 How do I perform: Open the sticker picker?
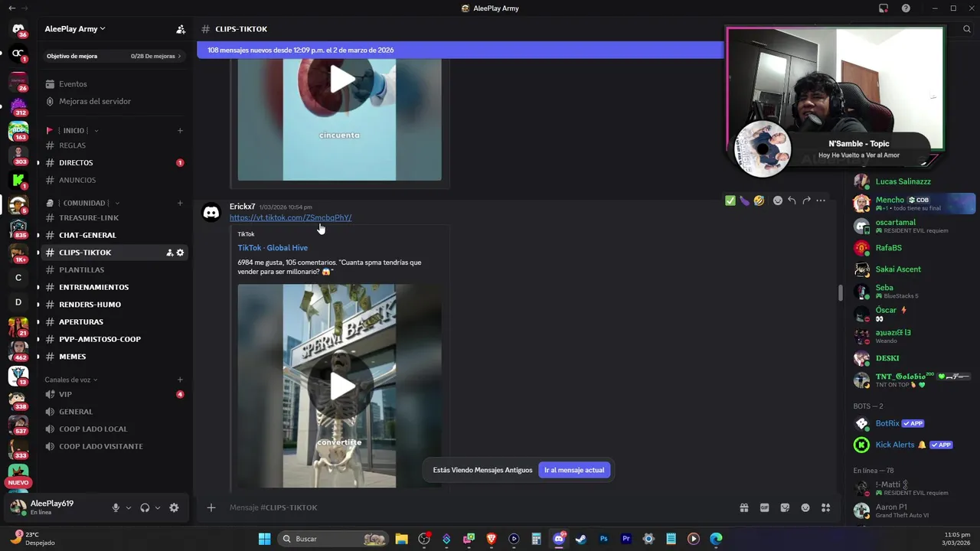pos(785,507)
